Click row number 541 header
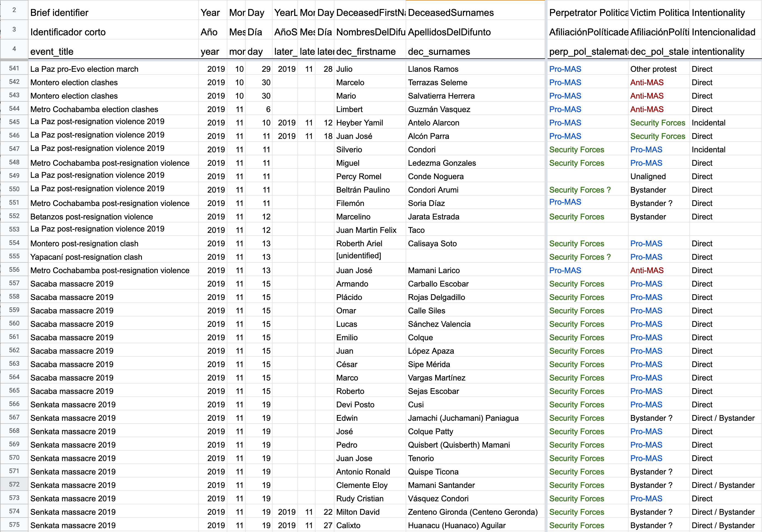This screenshot has width=762, height=532. [14, 68]
